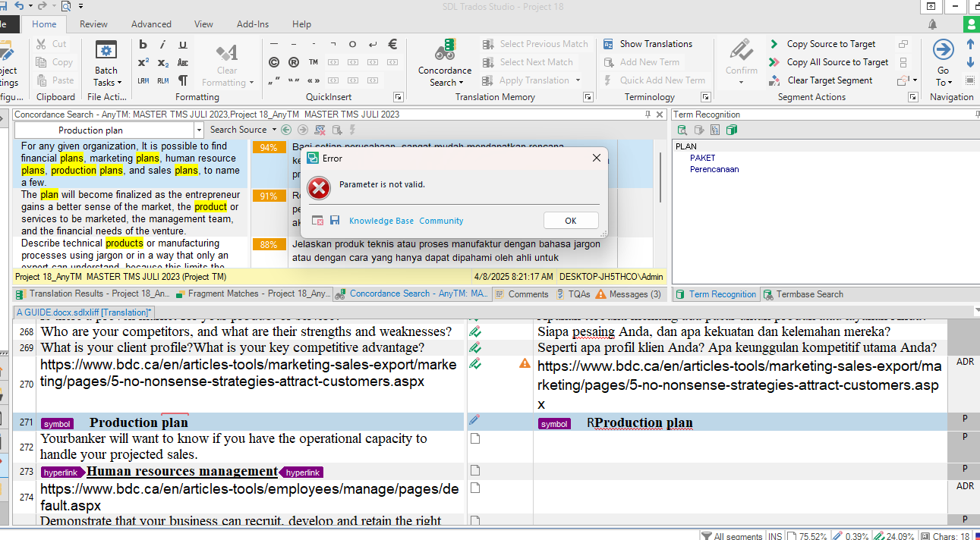
Task: Open the Search Source dropdown
Action: click(x=241, y=129)
